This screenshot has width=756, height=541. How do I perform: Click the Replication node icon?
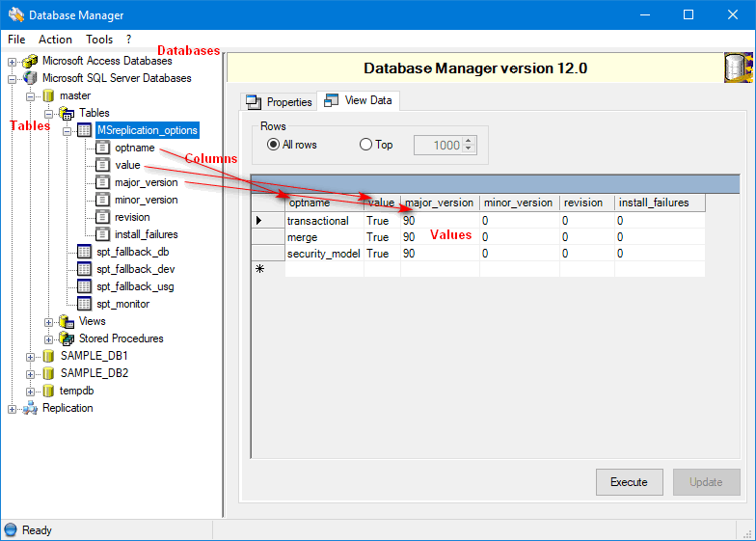tap(30, 408)
